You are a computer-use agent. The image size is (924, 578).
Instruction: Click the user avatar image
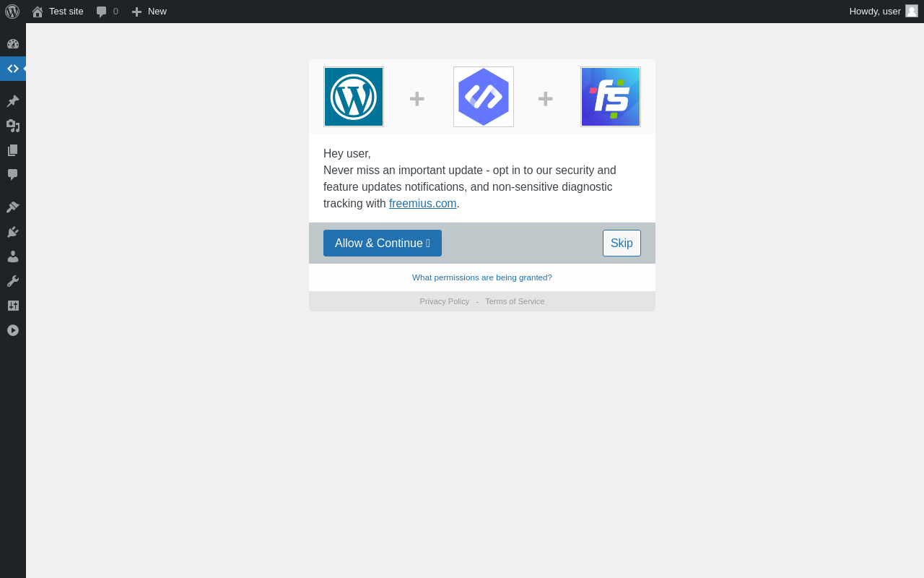point(912,11)
